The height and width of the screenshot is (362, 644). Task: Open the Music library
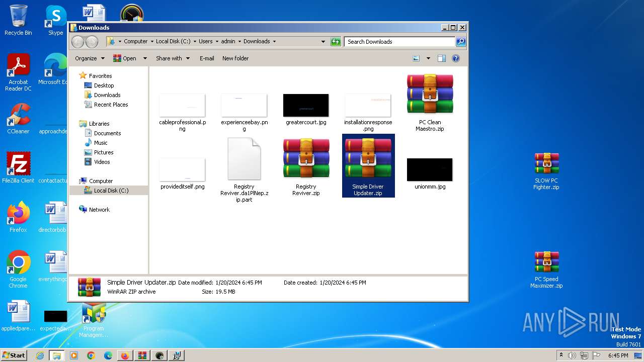tap(101, 143)
